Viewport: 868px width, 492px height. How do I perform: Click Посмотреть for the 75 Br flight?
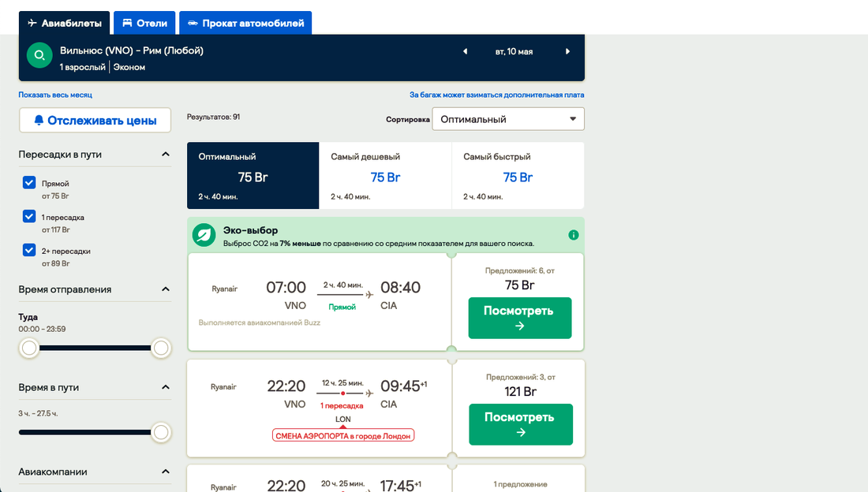tap(519, 318)
